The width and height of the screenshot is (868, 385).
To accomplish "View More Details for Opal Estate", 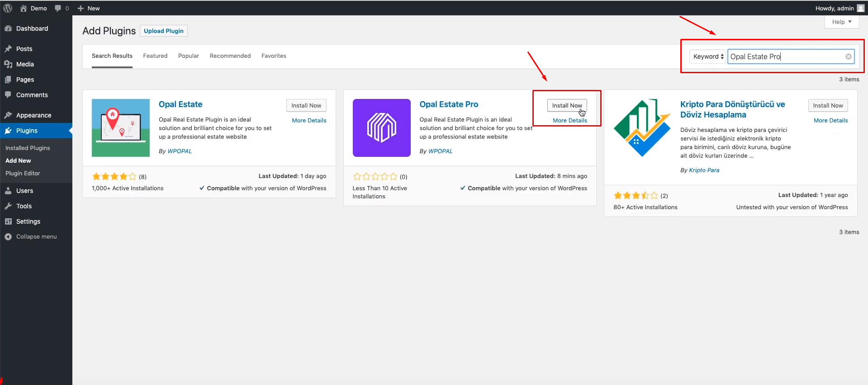I will coord(309,120).
